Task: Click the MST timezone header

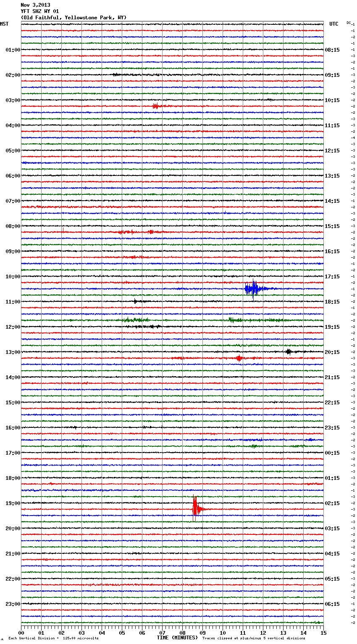Action: [4, 24]
